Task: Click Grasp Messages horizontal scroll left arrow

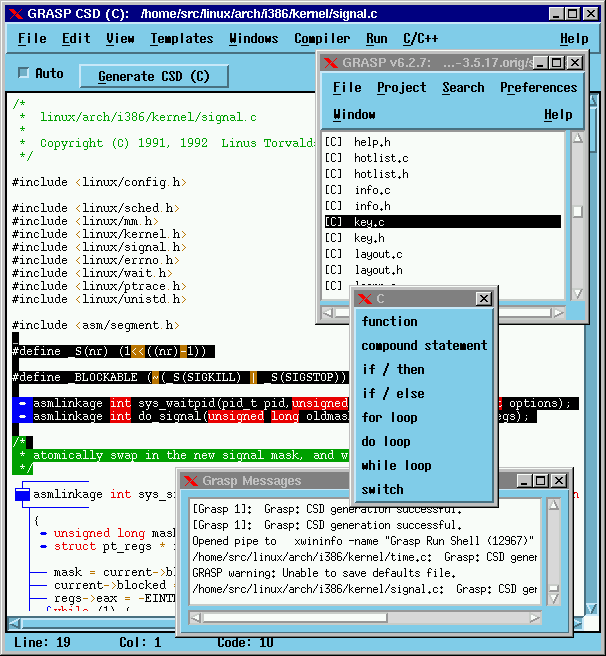Action: click(196, 618)
